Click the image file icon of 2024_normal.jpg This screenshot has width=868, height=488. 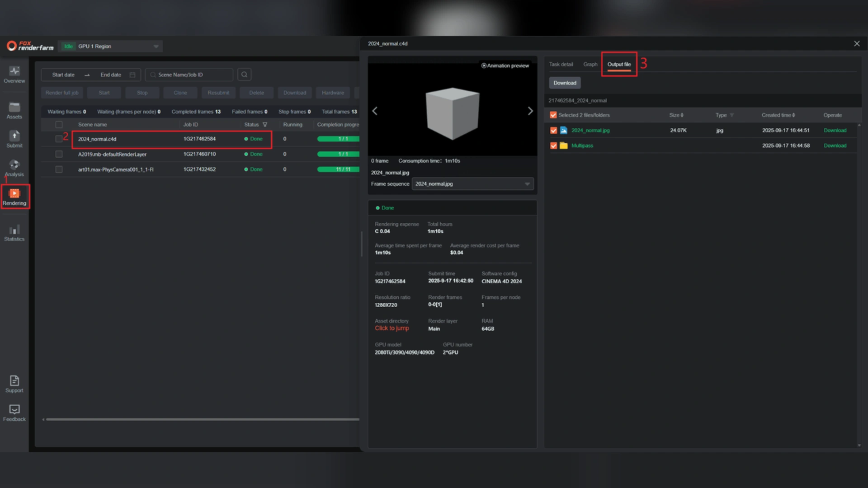pyautogui.click(x=564, y=130)
